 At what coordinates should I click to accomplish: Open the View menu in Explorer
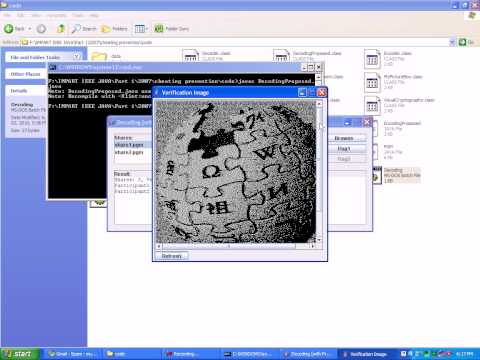coord(36,15)
